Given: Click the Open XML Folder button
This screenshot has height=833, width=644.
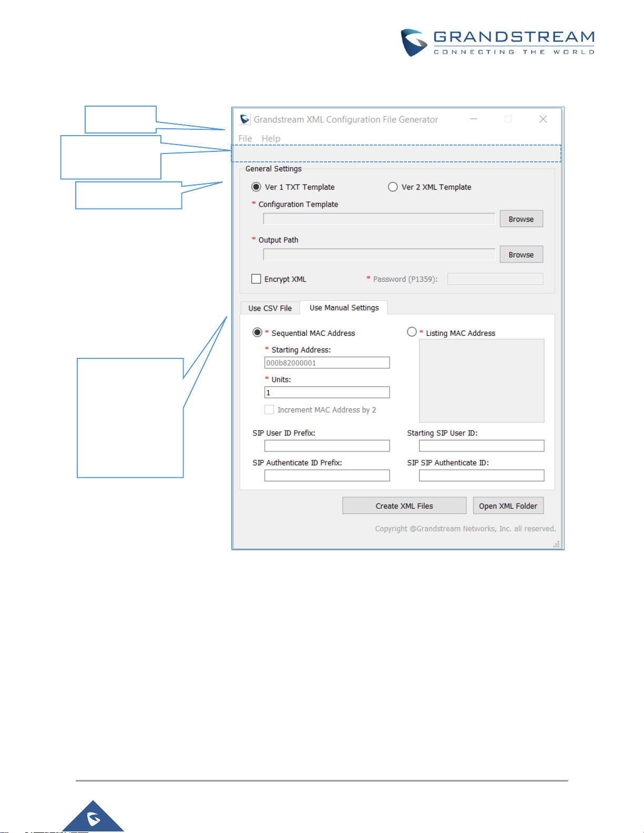Looking at the screenshot, I should click(x=508, y=506).
